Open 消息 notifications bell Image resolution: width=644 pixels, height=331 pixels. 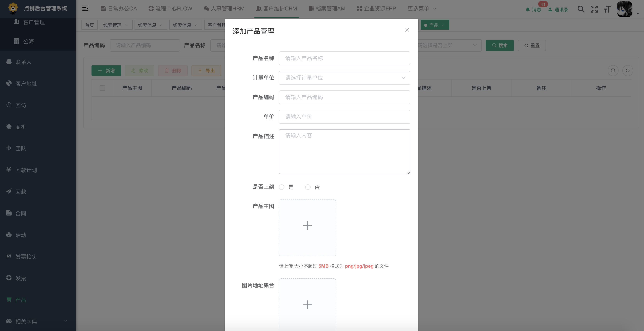(533, 9)
